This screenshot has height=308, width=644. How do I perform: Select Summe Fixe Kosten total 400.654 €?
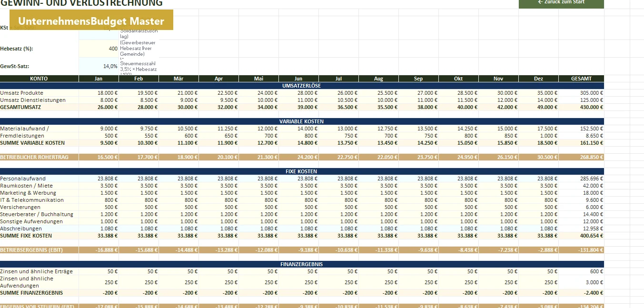(x=581, y=236)
